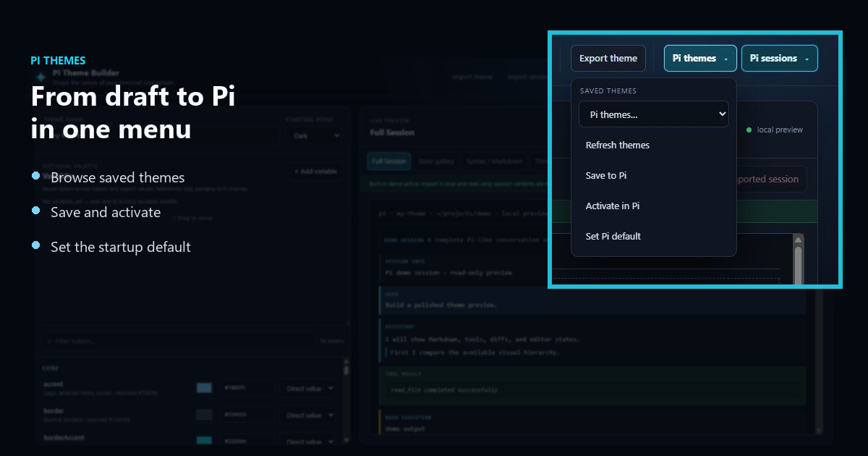Click the Filter tokens input field
868x456 pixels.
point(179,341)
